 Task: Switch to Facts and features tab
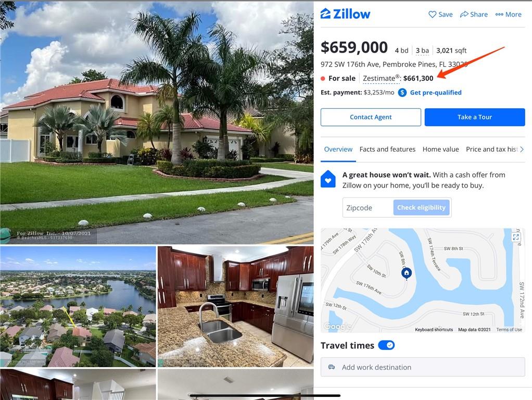pos(387,149)
